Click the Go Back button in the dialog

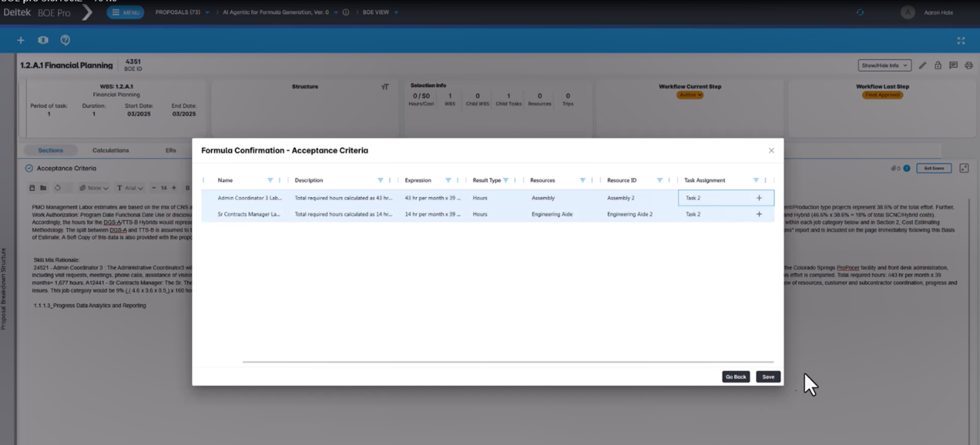(x=735, y=376)
